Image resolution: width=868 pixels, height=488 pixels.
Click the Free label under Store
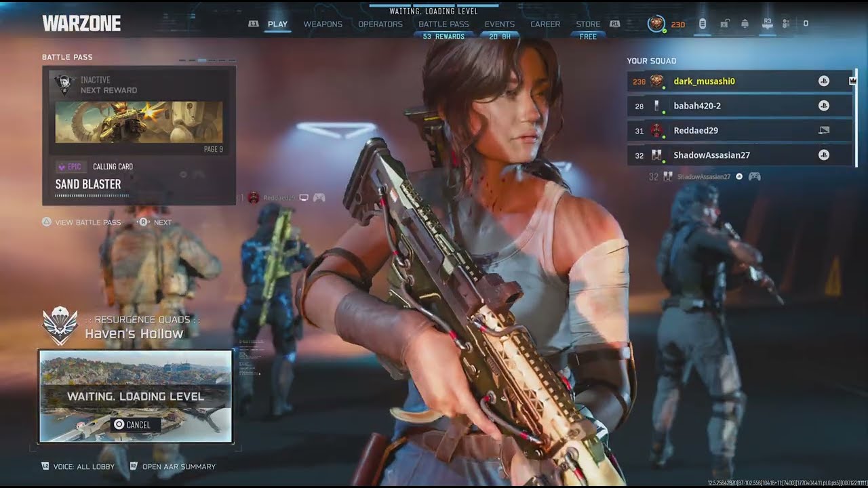click(x=588, y=37)
